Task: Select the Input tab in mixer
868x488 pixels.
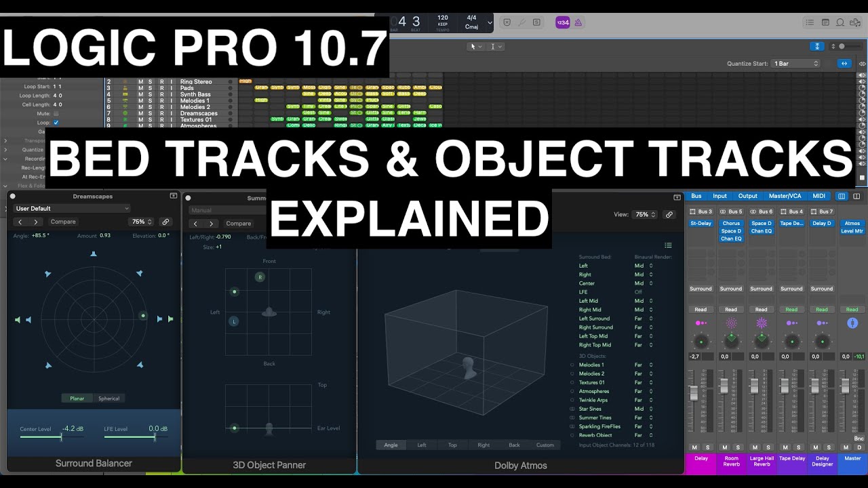Action: click(x=719, y=196)
